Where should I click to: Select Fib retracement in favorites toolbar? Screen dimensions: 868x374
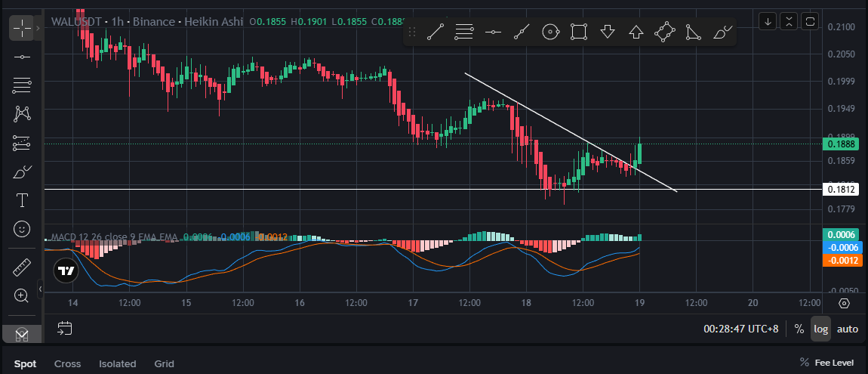click(464, 32)
